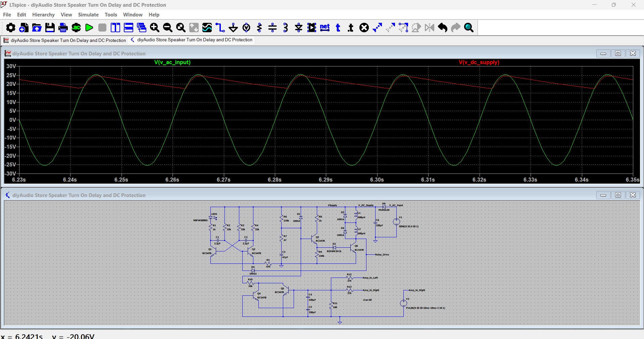The height and width of the screenshot is (339, 644).
Task: Tile windows vertically using toolbar icon
Action: (x=115, y=28)
